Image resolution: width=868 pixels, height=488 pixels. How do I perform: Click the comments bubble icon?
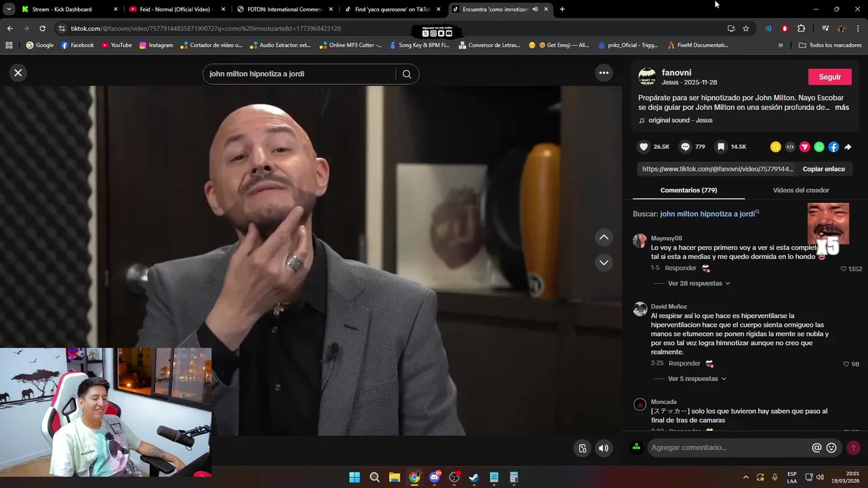[x=685, y=146]
